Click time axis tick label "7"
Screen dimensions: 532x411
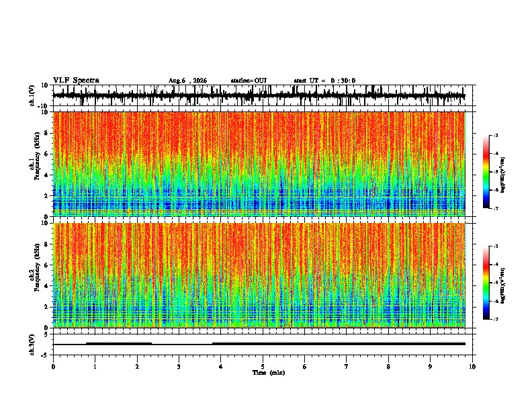coord(347,367)
